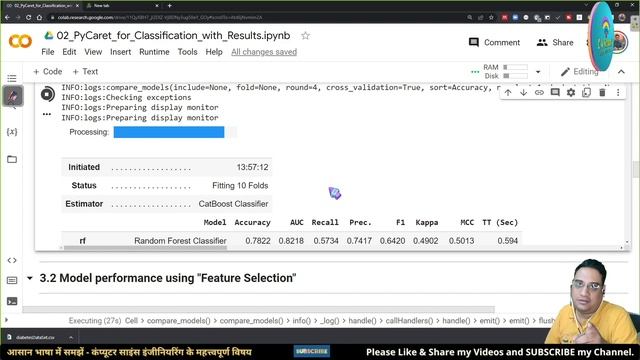
Task: Open the View menu
Action: [x=93, y=52]
